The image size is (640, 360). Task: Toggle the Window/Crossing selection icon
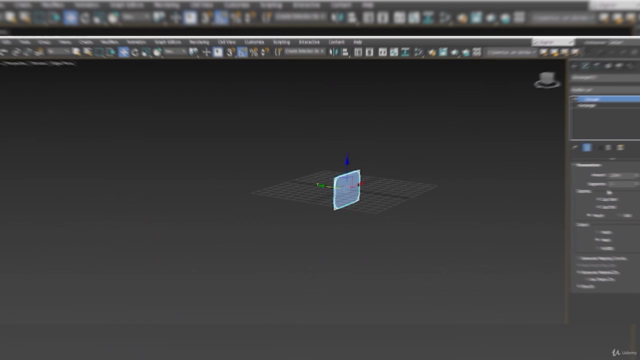111,52
